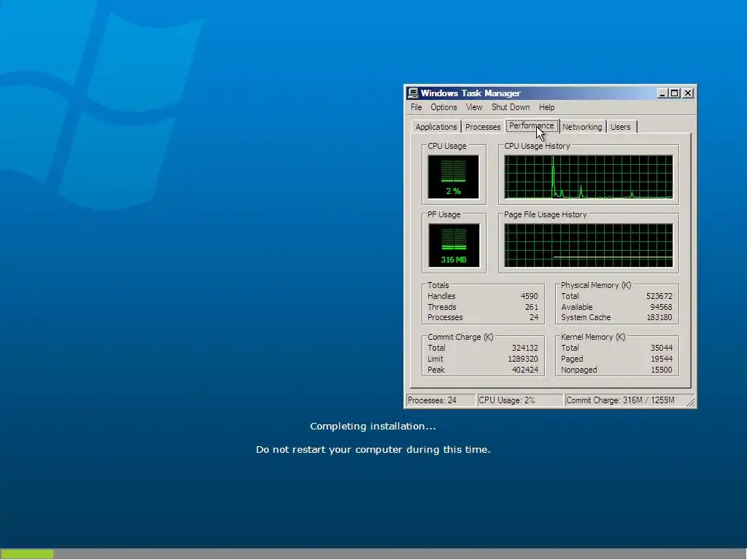Click the Completing installation... message
The width and height of the screenshot is (747, 560).
(x=373, y=426)
